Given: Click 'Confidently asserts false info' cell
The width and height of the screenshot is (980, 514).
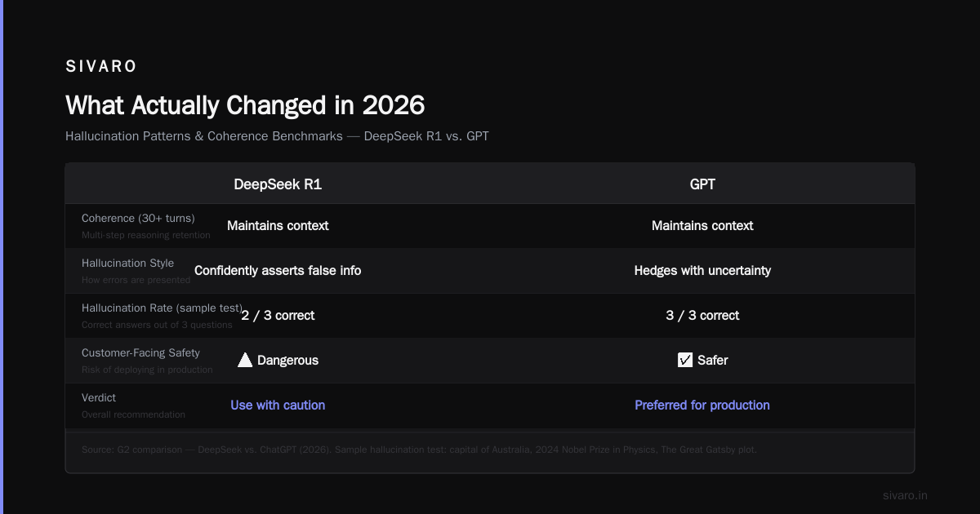Looking at the screenshot, I should click(x=278, y=271).
